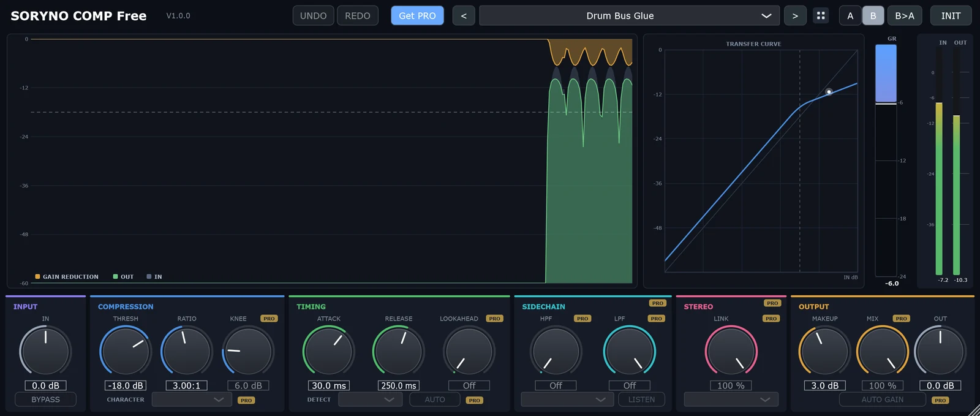Click the sidechain HPF knob
980x416 pixels.
pos(556,350)
